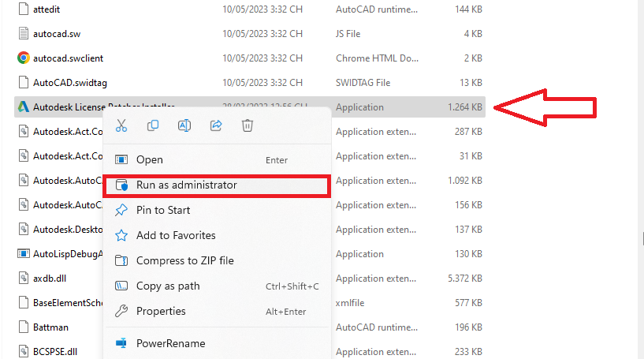Click the file icon of autocad.sw

[24, 34]
